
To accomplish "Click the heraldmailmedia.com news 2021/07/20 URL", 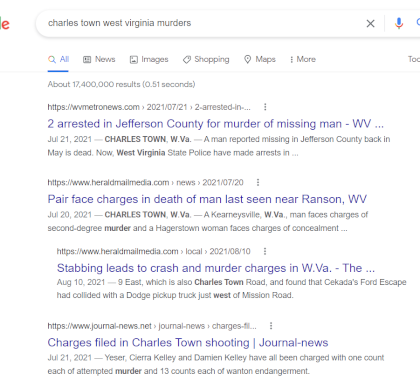I will 145,182.
